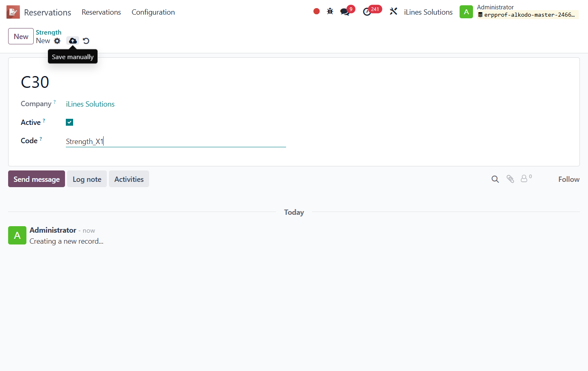This screenshot has width=588, height=371.
Task: Click the Active field help question mark
Action: [x=44, y=120]
